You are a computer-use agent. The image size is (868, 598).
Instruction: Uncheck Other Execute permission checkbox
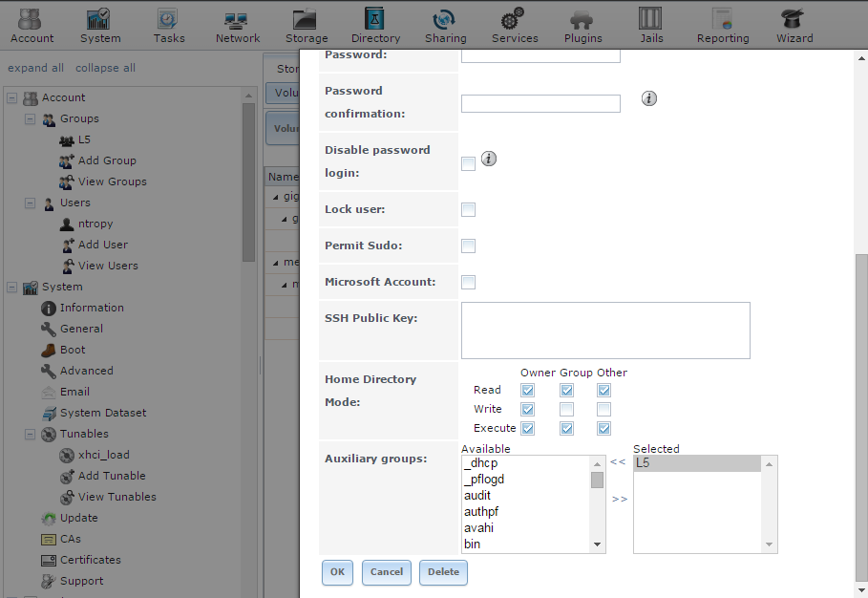click(x=603, y=429)
